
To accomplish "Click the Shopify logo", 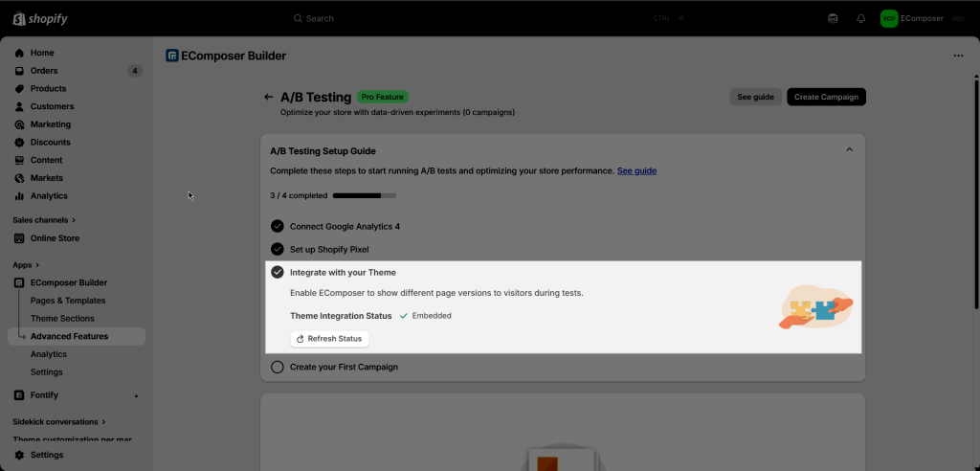I will [x=40, y=19].
